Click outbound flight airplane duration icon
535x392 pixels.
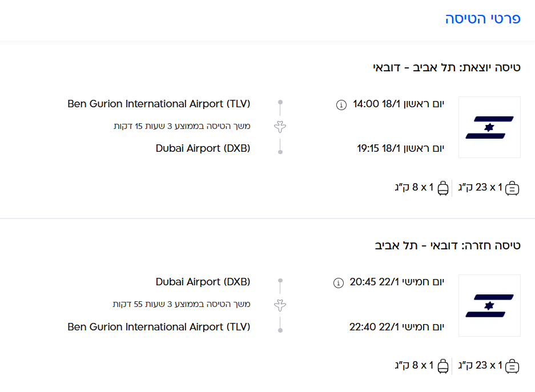[280, 126]
